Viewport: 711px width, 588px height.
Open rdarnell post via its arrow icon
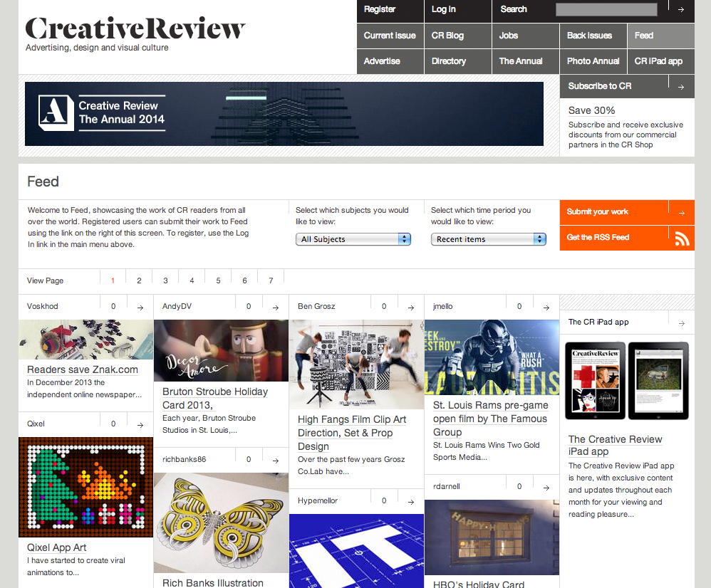click(546, 488)
